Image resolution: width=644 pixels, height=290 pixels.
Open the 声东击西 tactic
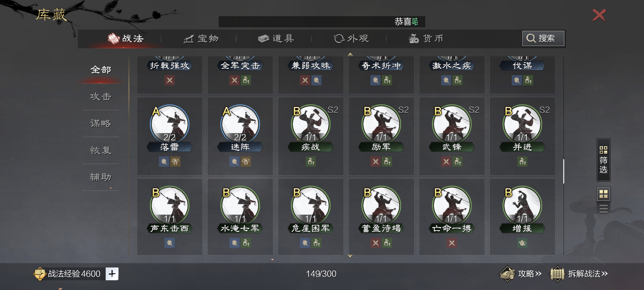point(170,217)
